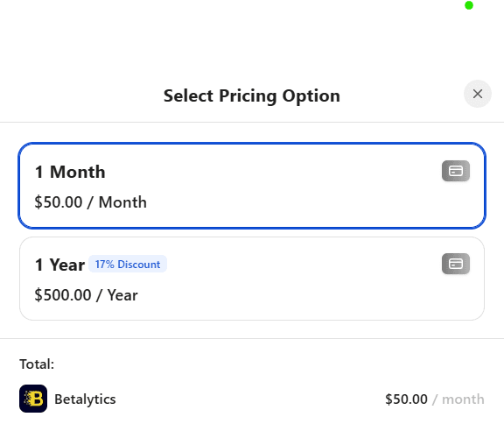Viewport: 504px width, 424px height.
Task: Click the word month in the total
Action: tap(463, 399)
